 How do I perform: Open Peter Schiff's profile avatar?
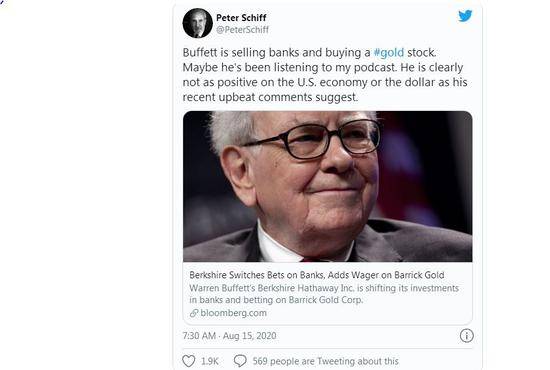click(x=197, y=23)
